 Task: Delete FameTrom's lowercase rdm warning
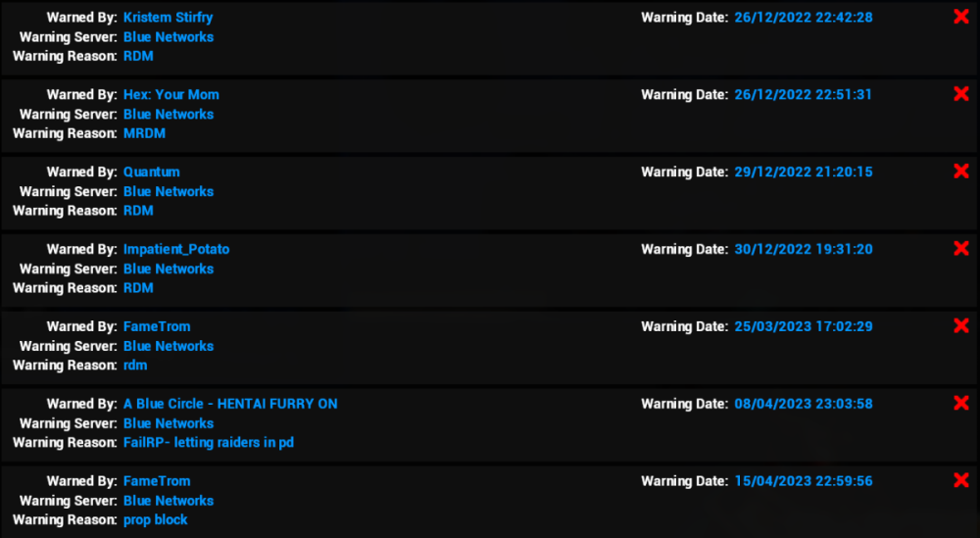(x=960, y=326)
